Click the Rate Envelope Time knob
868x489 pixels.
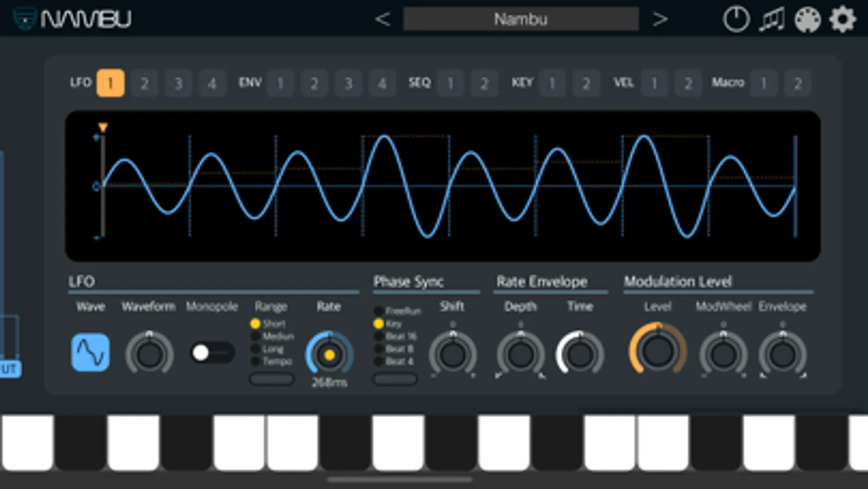coord(580,354)
